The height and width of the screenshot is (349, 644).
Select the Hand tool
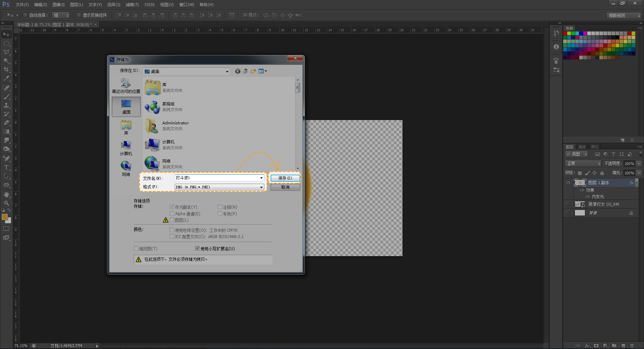6,194
